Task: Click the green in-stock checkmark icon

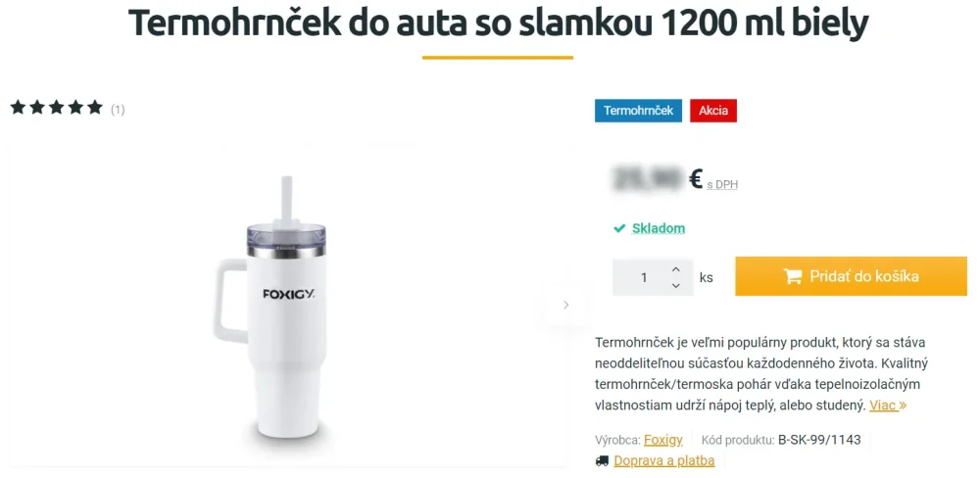Action: coord(619,228)
